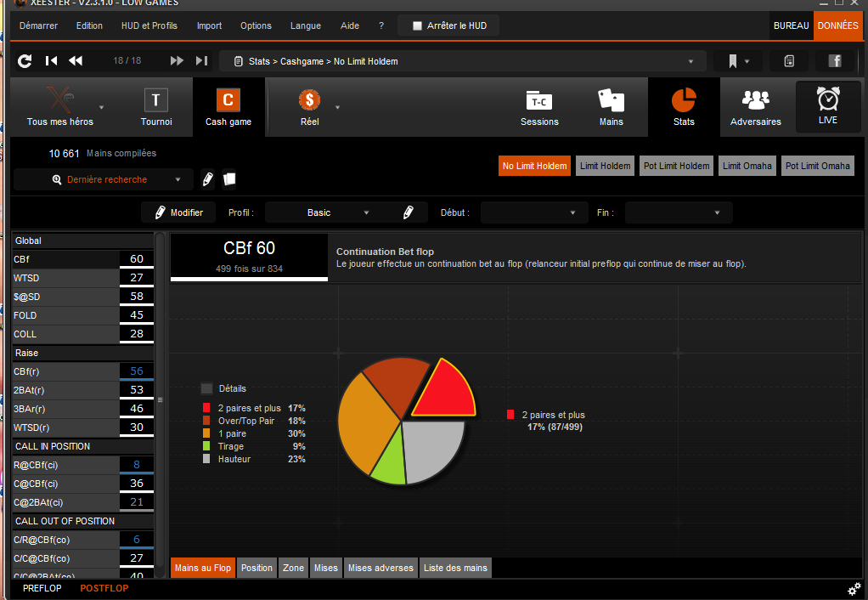This screenshot has height=600, width=868.
Task: Open the Démarrer menu
Action: click(39, 25)
